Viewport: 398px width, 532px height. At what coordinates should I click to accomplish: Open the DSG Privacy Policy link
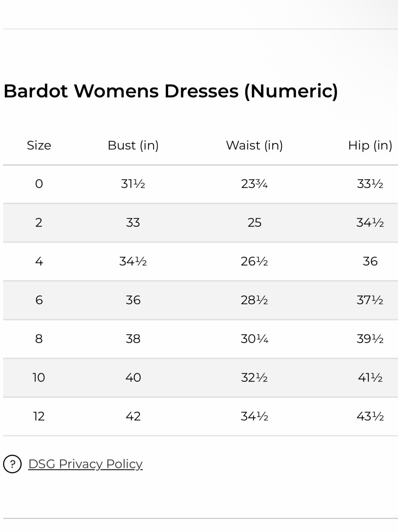coord(85,464)
